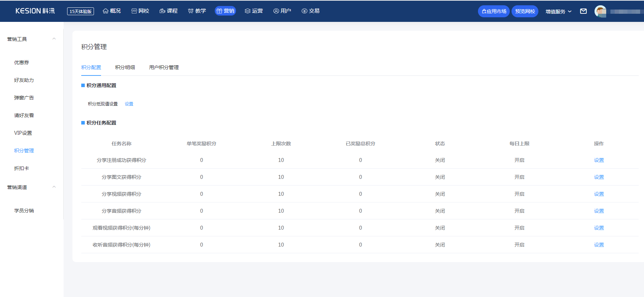Collapse the 营销工具 sidebar section
Viewport: 644px width, 297px height.
coord(54,39)
